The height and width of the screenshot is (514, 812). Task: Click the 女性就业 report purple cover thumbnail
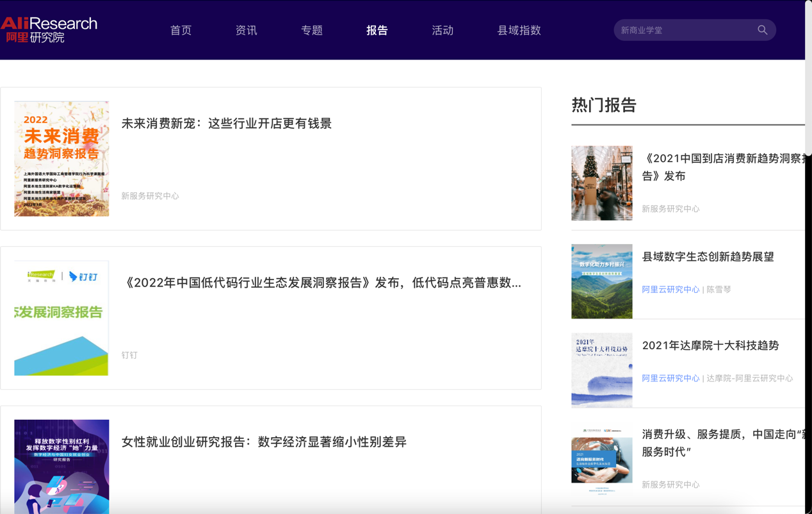point(61,467)
